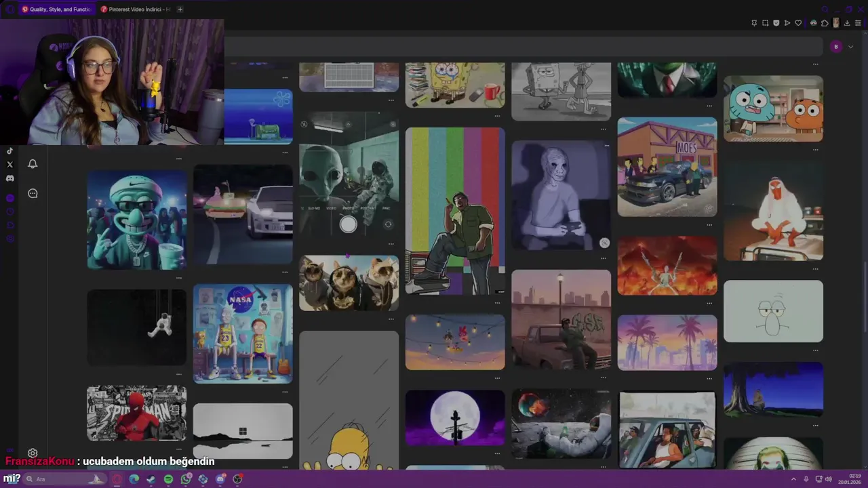
Task: Switch to the Quality, Style, and Function tab
Action: point(56,9)
